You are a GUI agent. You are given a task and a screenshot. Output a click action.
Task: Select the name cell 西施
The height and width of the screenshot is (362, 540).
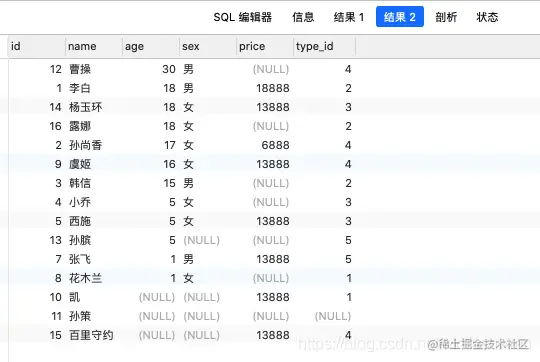tap(80, 221)
